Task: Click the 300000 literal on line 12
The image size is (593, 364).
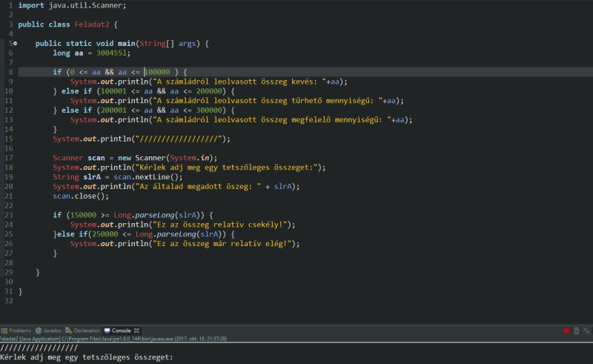Action: point(209,110)
